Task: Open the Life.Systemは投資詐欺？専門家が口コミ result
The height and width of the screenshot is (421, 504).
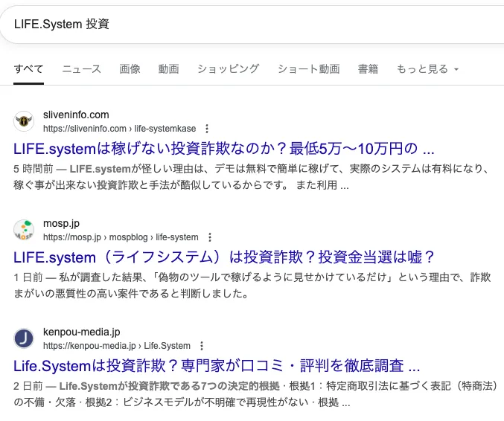Action: pos(217,366)
